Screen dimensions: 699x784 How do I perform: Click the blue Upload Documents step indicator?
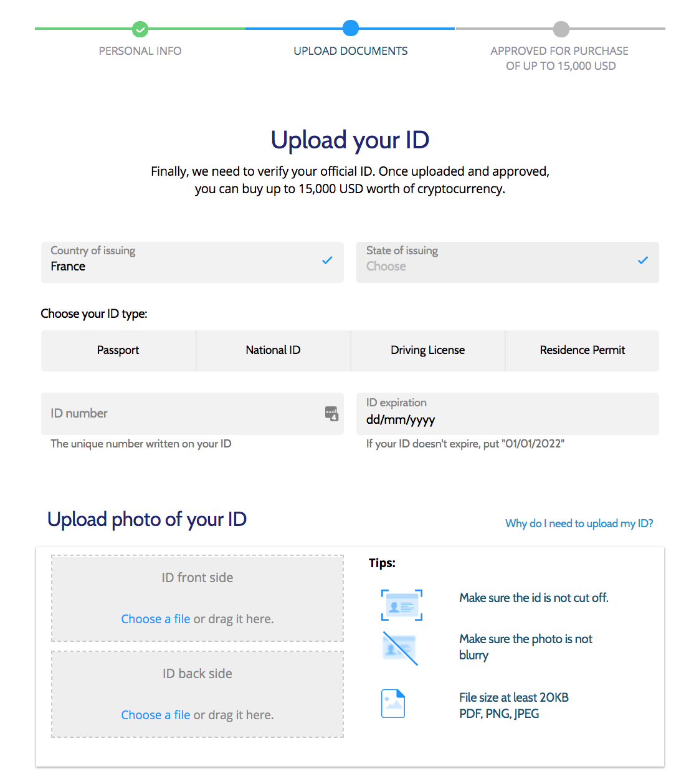point(350,29)
